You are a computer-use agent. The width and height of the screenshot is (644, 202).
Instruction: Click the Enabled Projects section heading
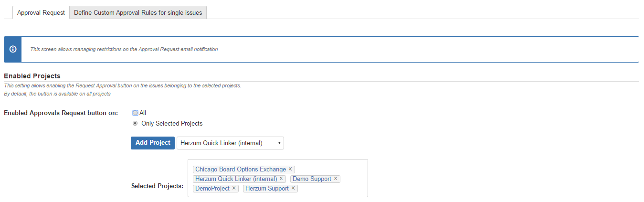click(32, 76)
